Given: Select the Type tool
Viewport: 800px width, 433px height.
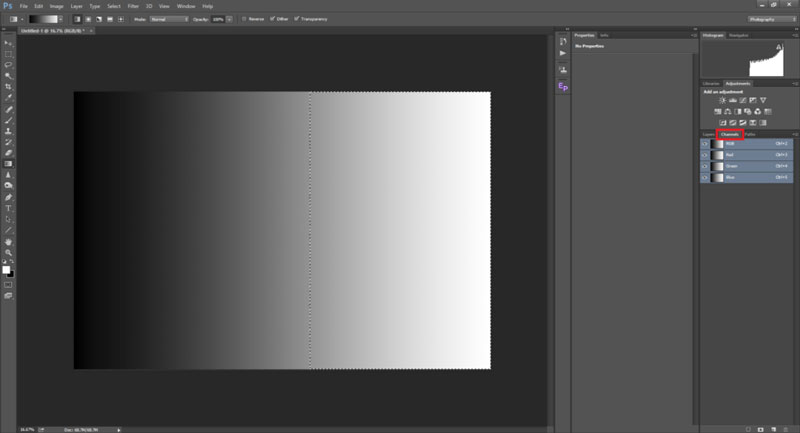Looking at the screenshot, I should [x=9, y=208].
